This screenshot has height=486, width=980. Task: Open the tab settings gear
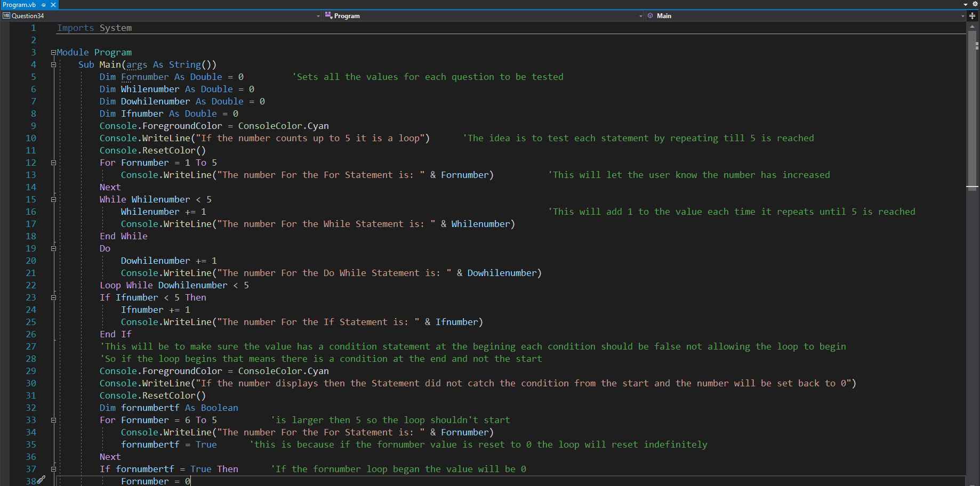click(x=975, y=4)
